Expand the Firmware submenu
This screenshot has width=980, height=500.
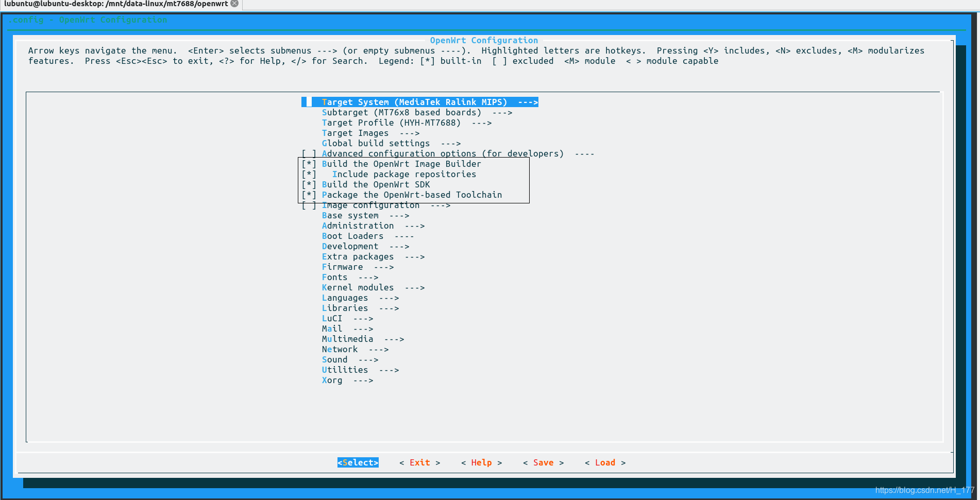pos(358,267)
